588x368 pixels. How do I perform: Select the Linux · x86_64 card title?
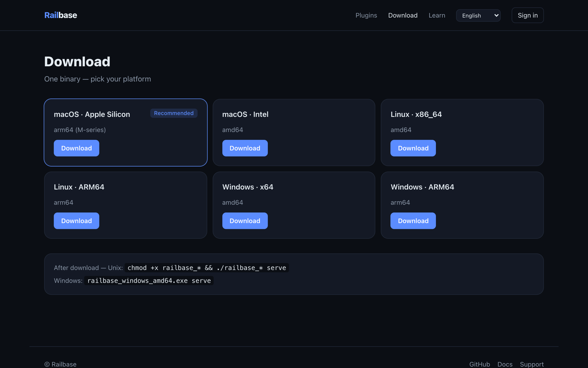(416, 114)
